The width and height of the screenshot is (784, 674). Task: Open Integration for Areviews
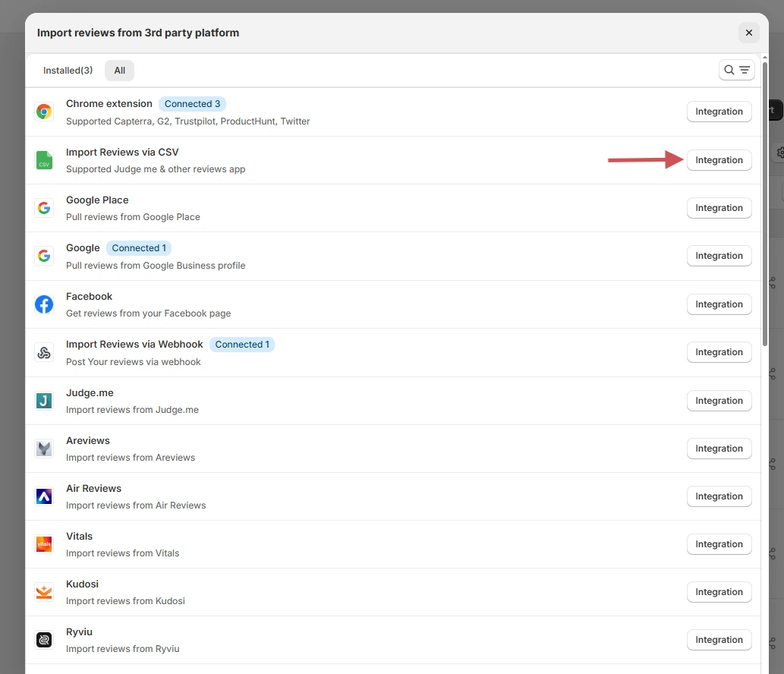point(719,449)
